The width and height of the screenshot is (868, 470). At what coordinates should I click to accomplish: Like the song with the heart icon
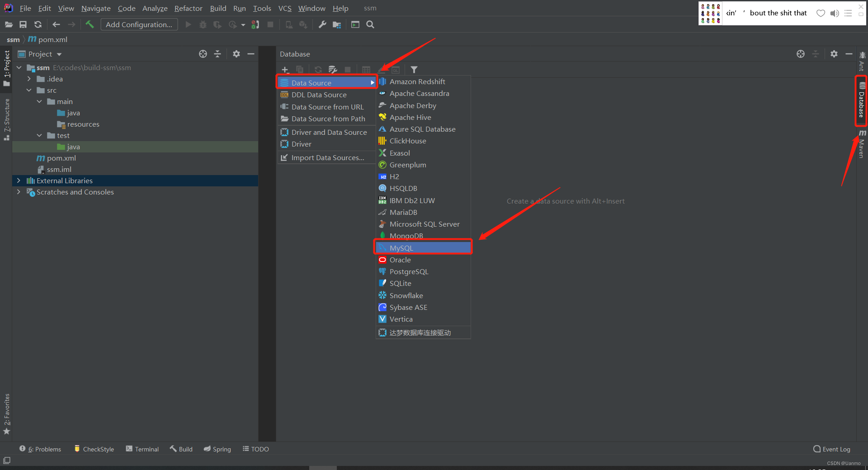821,13
